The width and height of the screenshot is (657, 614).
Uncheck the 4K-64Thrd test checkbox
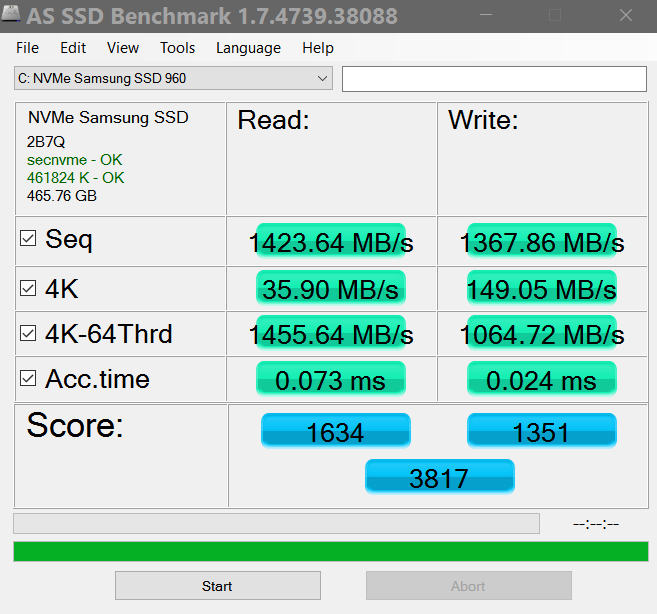(29, 334)
